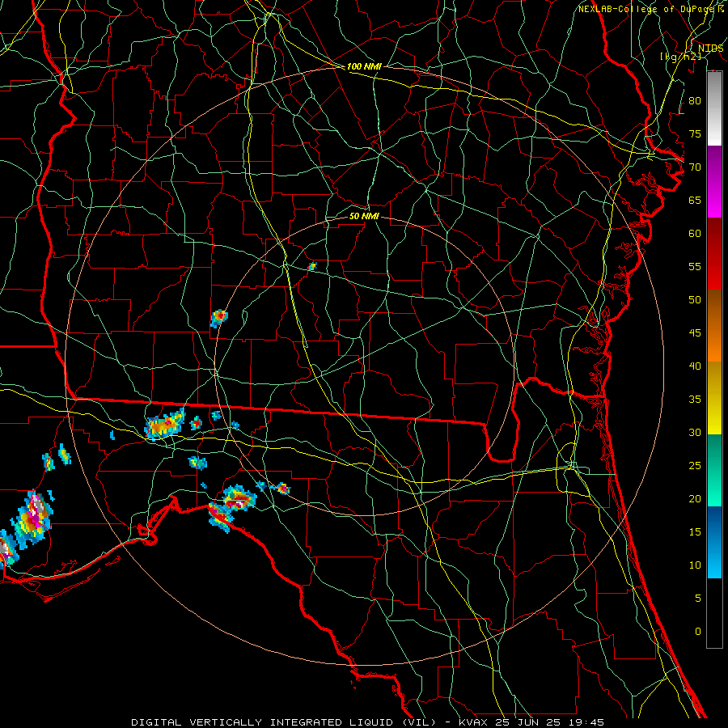Click the 40 value on the color scale
Image resolution: width=728 pixels, height=728 pixels.
click(x=695, y=366)
